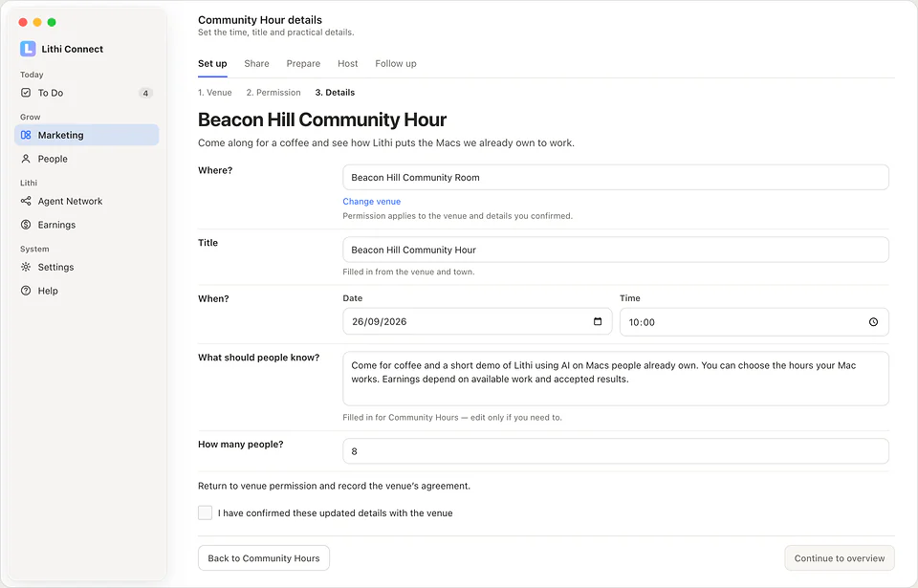Image resolution: width=918 pixels, height=588 pixels.
Task: Click the Where venue input field
Action: click(x=615, y=178)
